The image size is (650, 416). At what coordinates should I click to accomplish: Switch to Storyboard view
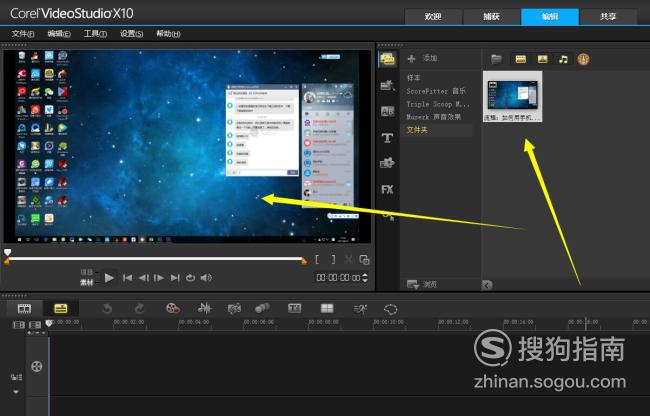tap(24, 308)
